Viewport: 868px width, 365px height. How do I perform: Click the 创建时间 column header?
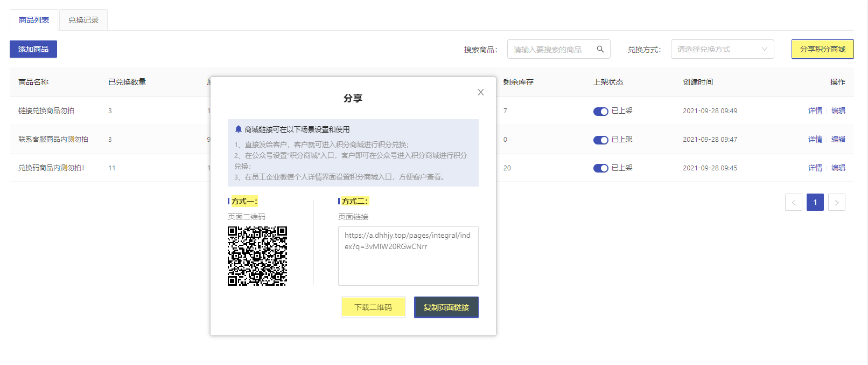tap(698, 82)
